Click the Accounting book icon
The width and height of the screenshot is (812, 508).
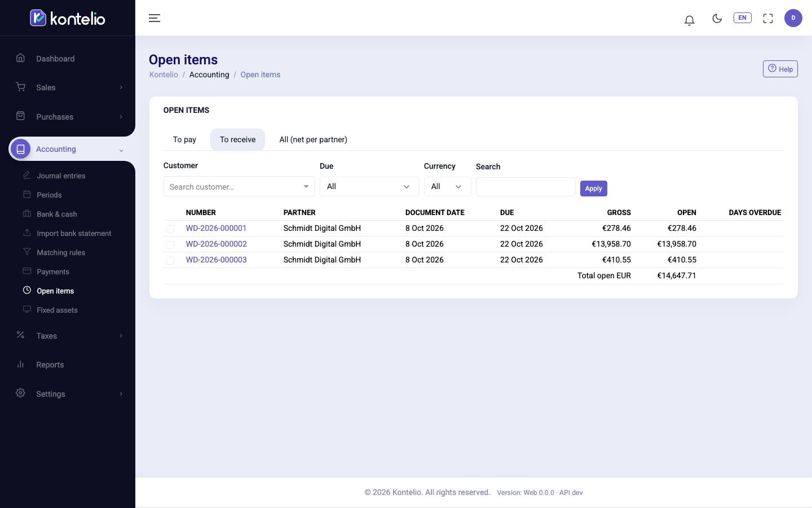[21, 149]
